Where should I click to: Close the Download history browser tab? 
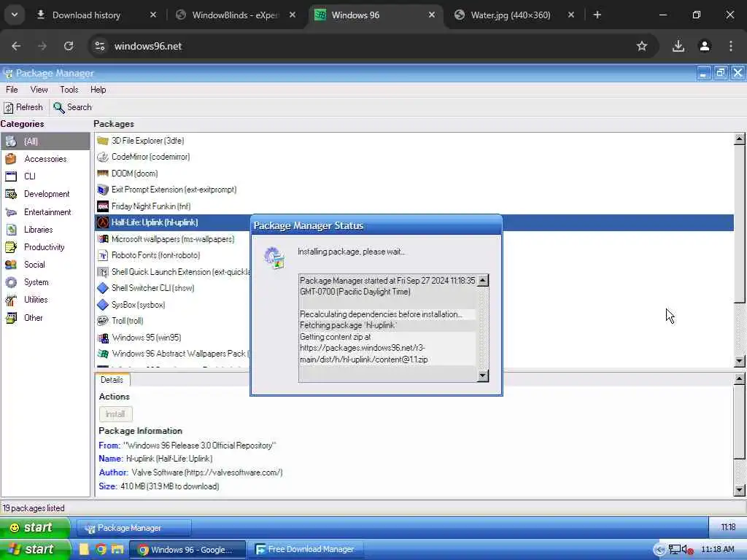point(153,15)
